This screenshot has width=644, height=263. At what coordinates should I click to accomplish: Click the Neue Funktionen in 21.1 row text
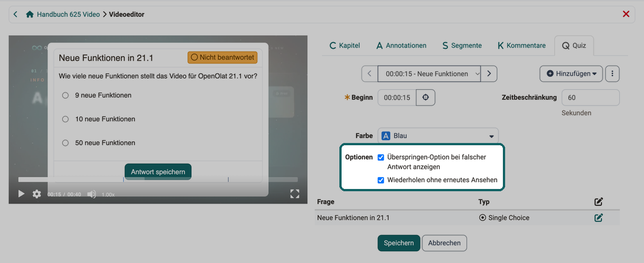pos(353,218)
